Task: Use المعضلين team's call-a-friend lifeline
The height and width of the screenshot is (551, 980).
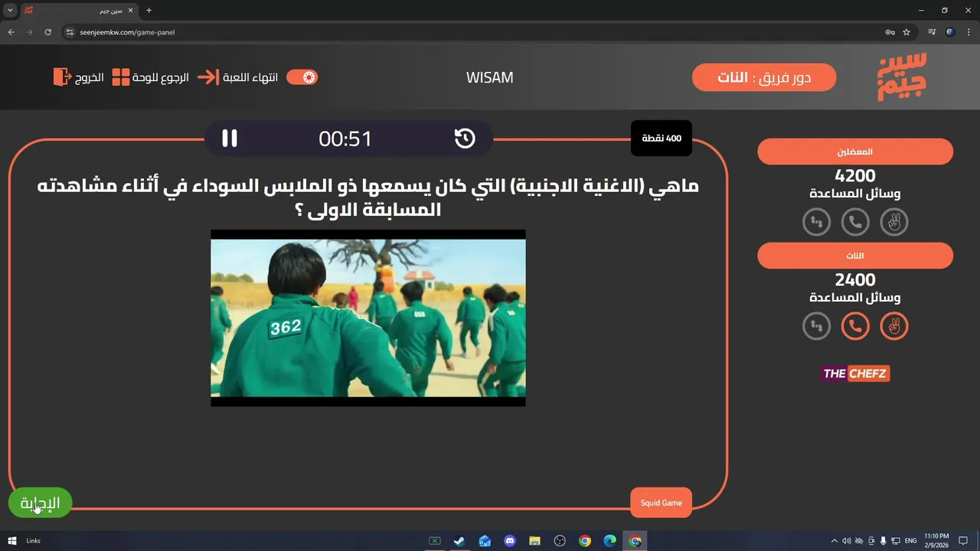Action: pyautogui.click(x=855, y=222)
